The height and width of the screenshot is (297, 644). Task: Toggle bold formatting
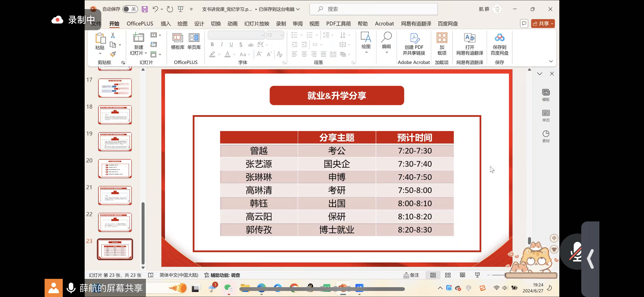pyautogui.click(x=212, y=44)
